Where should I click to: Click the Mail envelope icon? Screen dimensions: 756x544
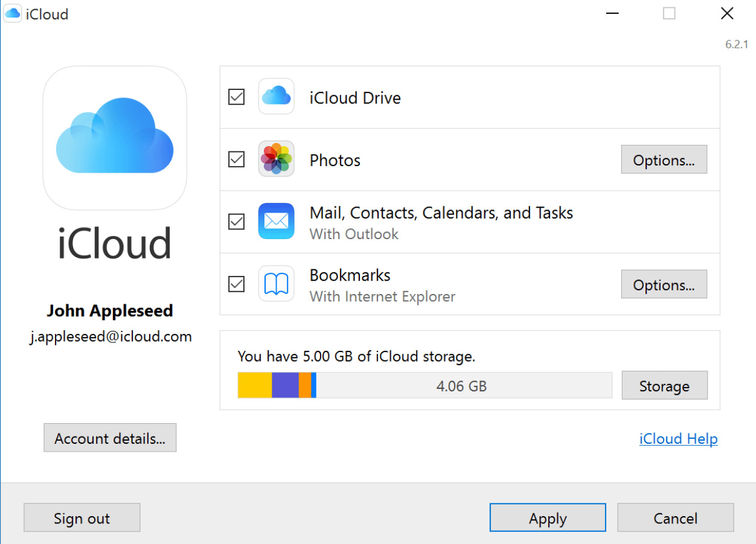[275, 222]
